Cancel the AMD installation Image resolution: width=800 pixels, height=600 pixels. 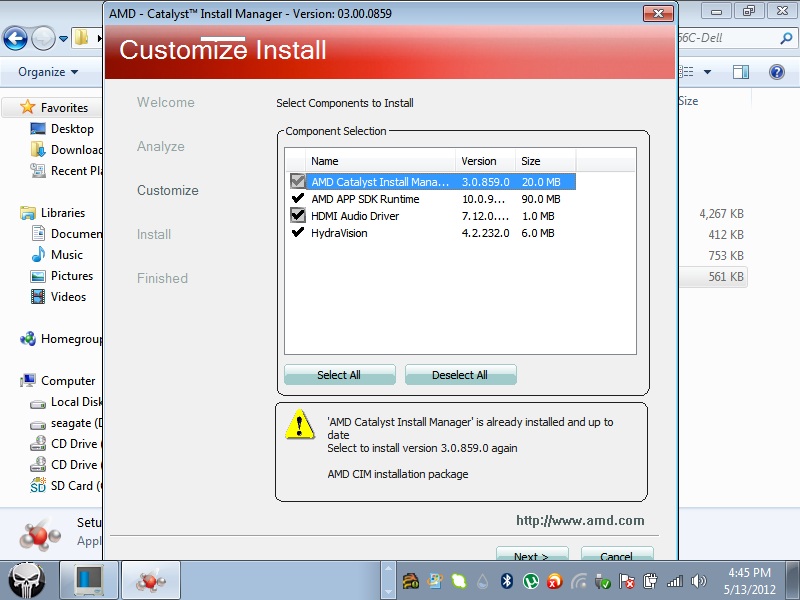[617, 554]
